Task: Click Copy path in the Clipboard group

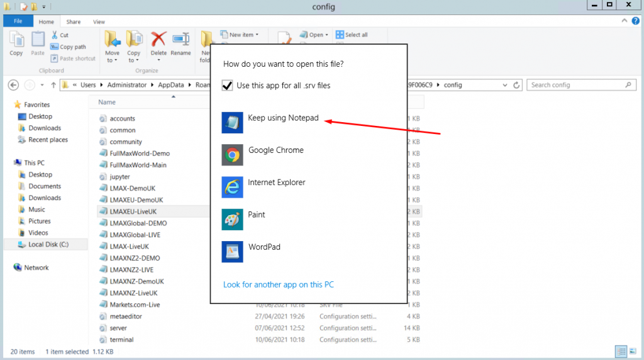Action: [72, 47]
